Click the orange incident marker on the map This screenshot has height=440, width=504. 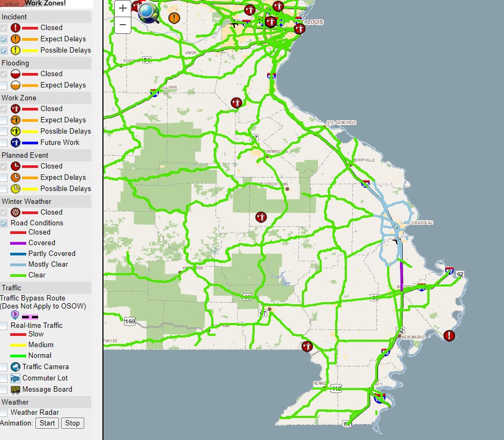click(x=174, y=18)
